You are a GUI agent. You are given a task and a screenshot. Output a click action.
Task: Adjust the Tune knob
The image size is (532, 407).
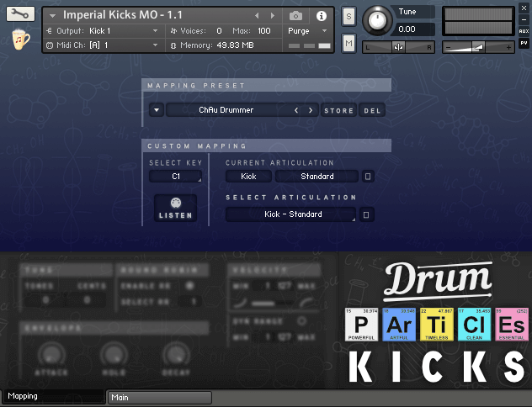[x=377, y=20]
